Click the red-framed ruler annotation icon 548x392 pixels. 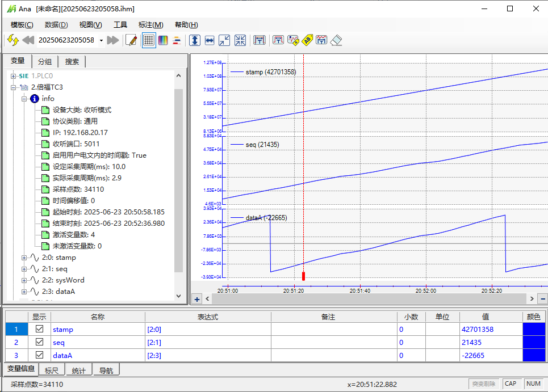[278, 40]
